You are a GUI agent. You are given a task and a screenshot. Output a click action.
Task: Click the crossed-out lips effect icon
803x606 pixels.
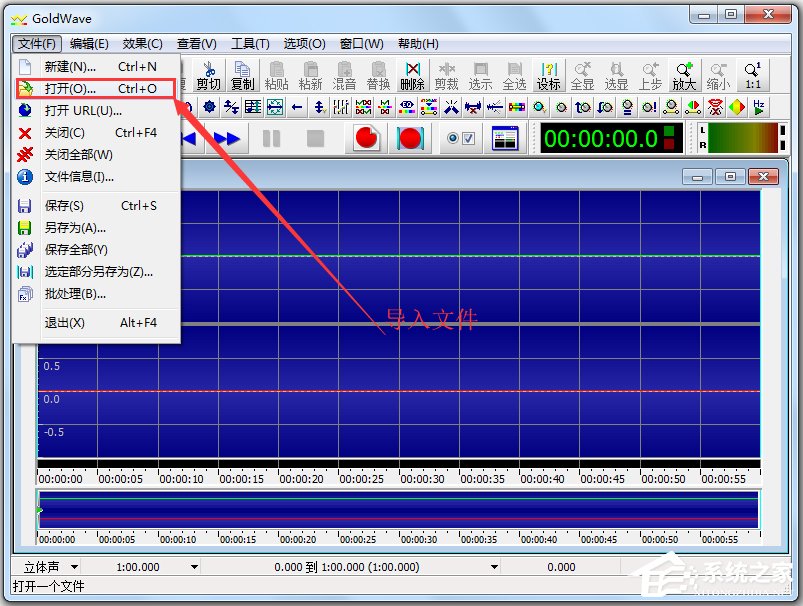pos(715,107)
